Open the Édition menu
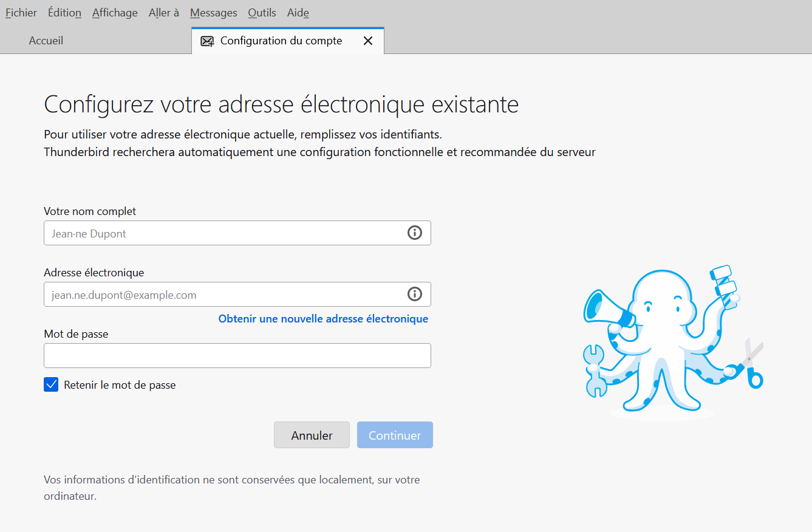812x532 pixels. 64,13
